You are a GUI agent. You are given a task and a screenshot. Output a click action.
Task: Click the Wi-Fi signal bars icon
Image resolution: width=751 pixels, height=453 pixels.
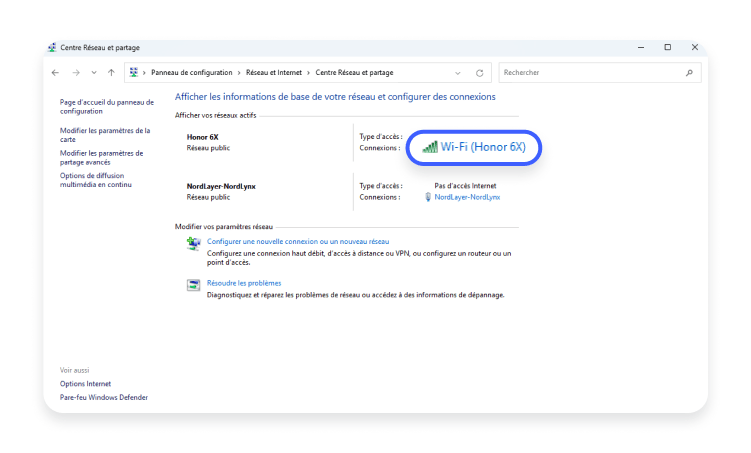[430, 147]
